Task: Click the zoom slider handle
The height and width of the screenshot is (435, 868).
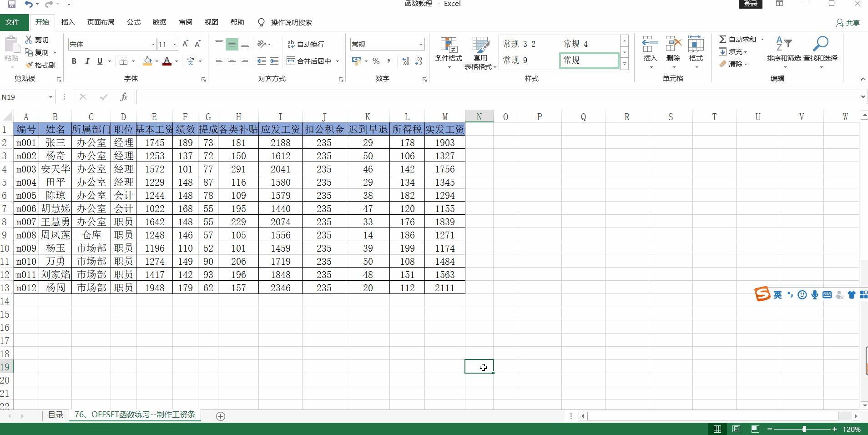Action: pyautogui.click(x=804, y=429)
